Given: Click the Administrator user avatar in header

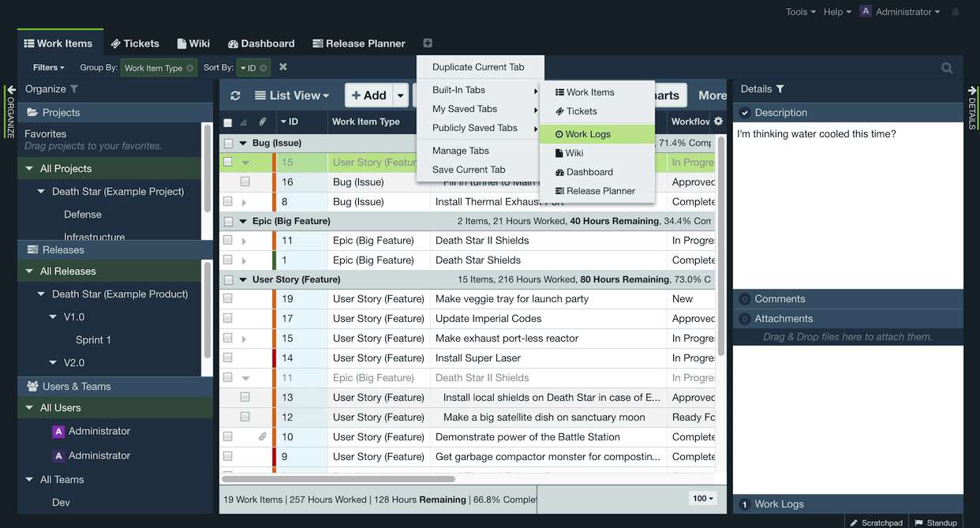Looking at the screenshot, I should (866, 12).
